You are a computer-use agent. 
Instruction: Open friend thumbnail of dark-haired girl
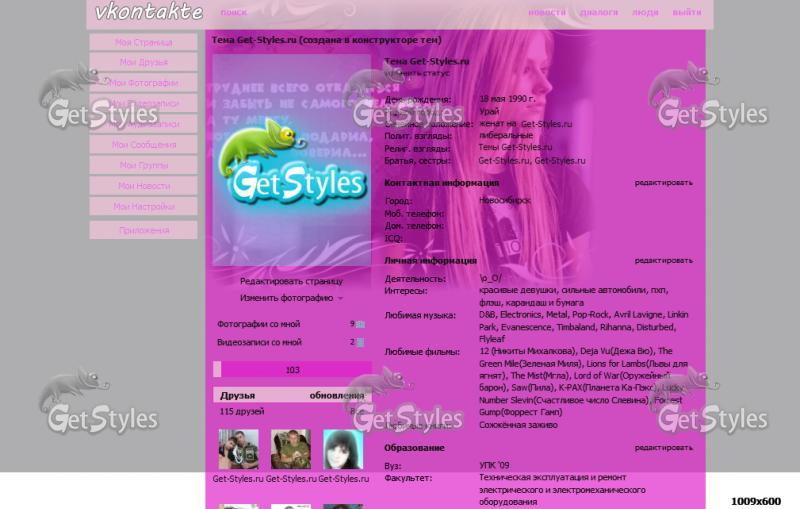(343, 449)
